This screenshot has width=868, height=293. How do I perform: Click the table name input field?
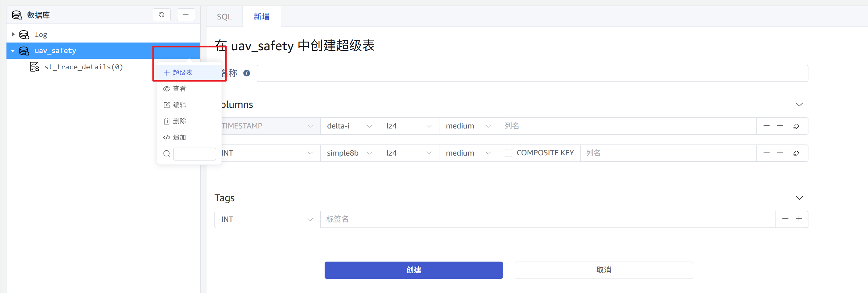[x=532, y=73]
